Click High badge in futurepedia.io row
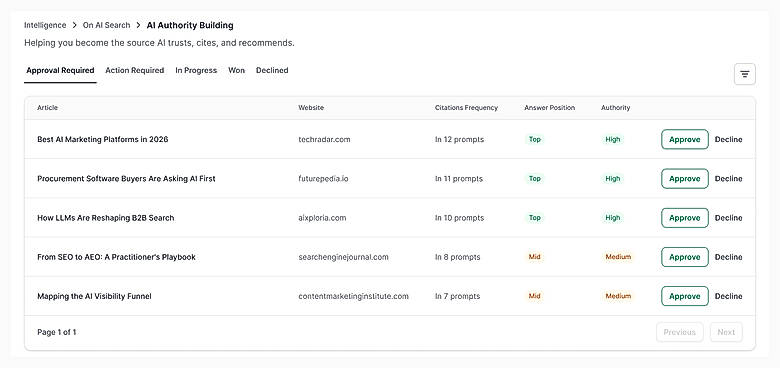Image resolution: width=780 pixels, height=368 pixels. click(x=613, y=179)
